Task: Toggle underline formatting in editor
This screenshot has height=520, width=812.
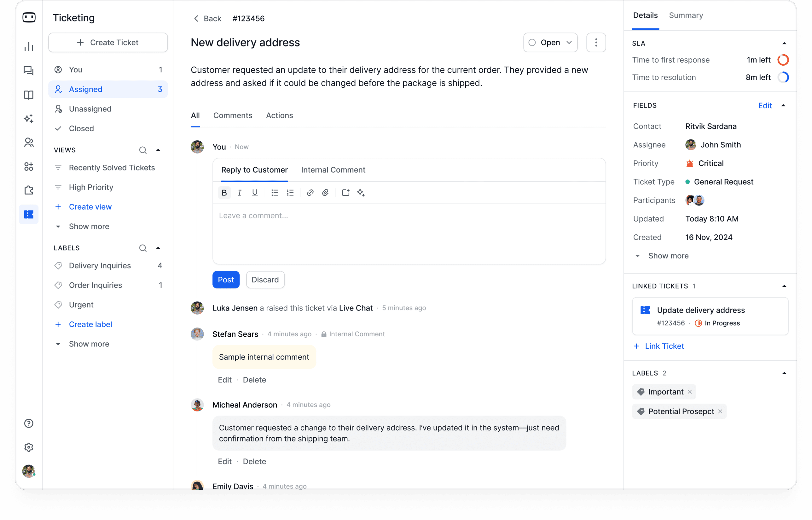Action: 255,192
